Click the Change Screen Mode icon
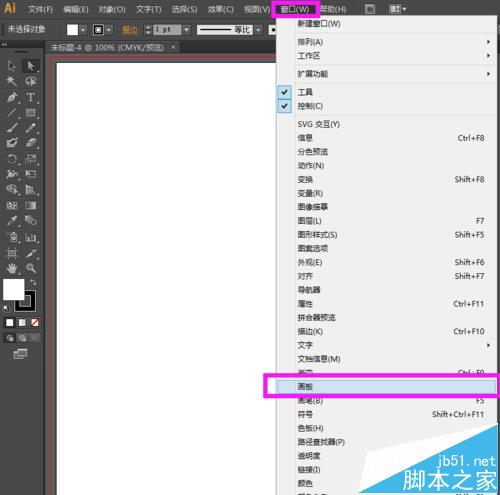 [x=20, y=354]
